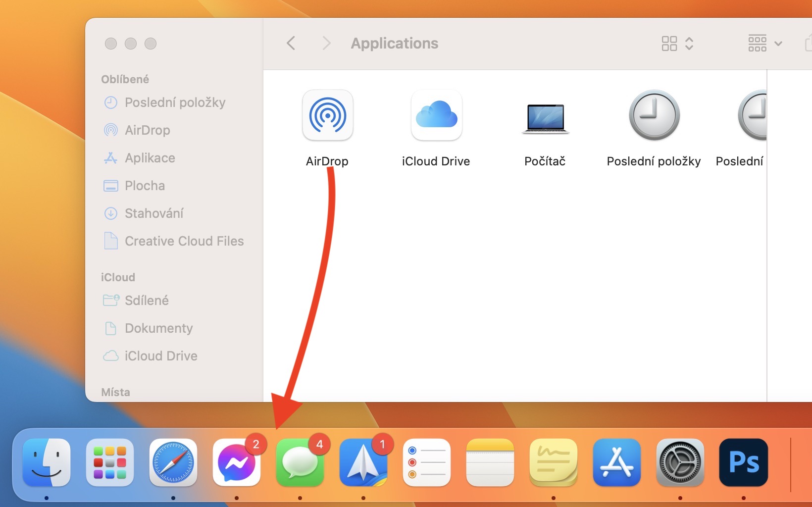Launch Photoshop from the Dock
The height and width of the screenshot is (507, 812).
tap(744, 462)
